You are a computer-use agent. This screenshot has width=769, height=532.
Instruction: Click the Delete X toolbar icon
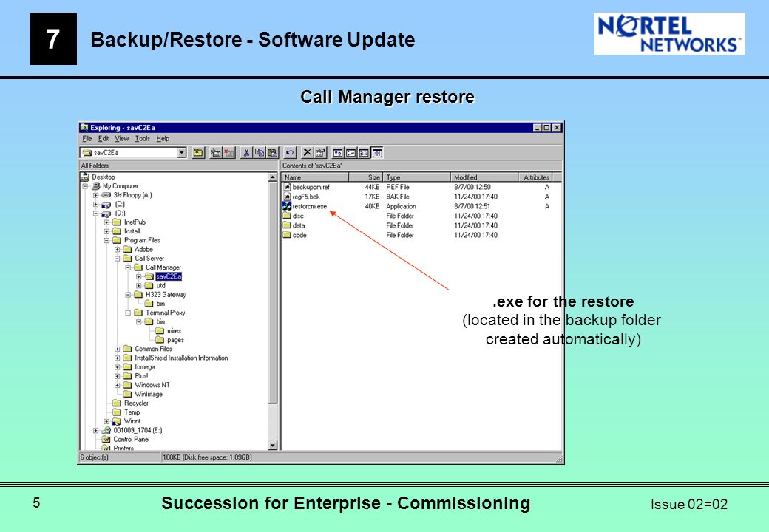[x=308, y=153]
